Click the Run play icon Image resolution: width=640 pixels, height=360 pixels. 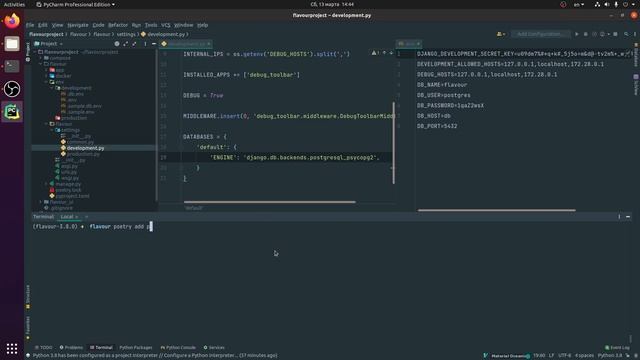[577, 34]
